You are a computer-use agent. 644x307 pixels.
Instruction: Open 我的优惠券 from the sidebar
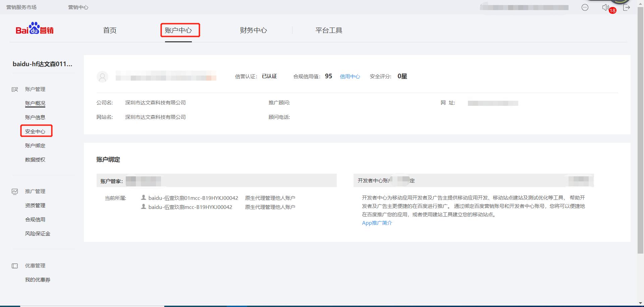(38, 279)
